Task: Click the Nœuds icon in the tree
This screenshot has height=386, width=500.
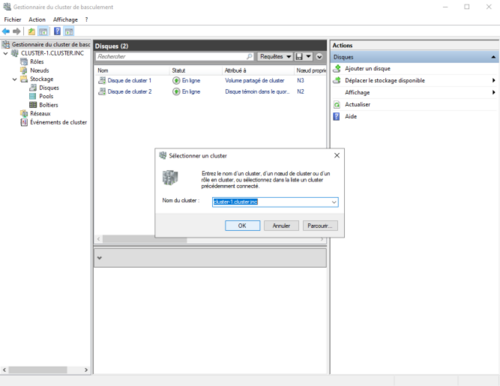Action: click(24, 70)
